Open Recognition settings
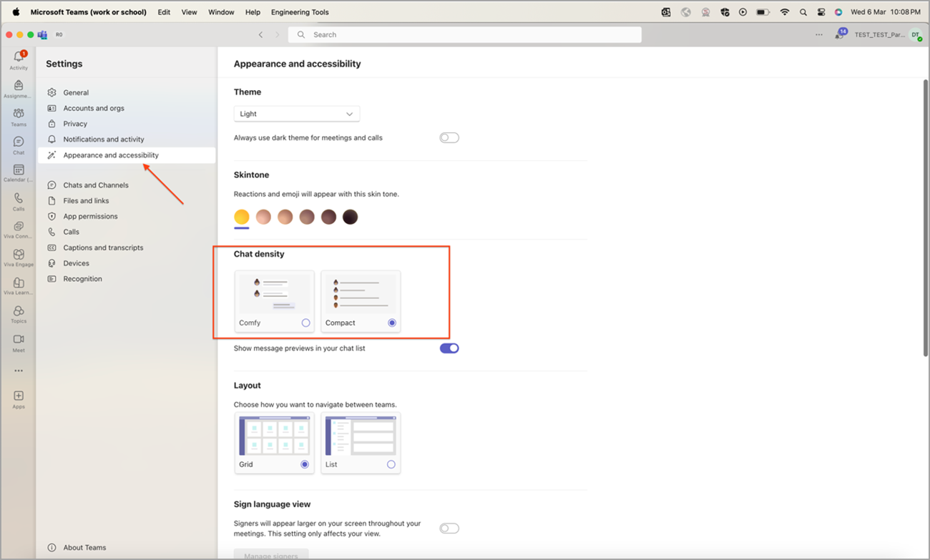Screen dimensions: 930x560 point(127,279)
